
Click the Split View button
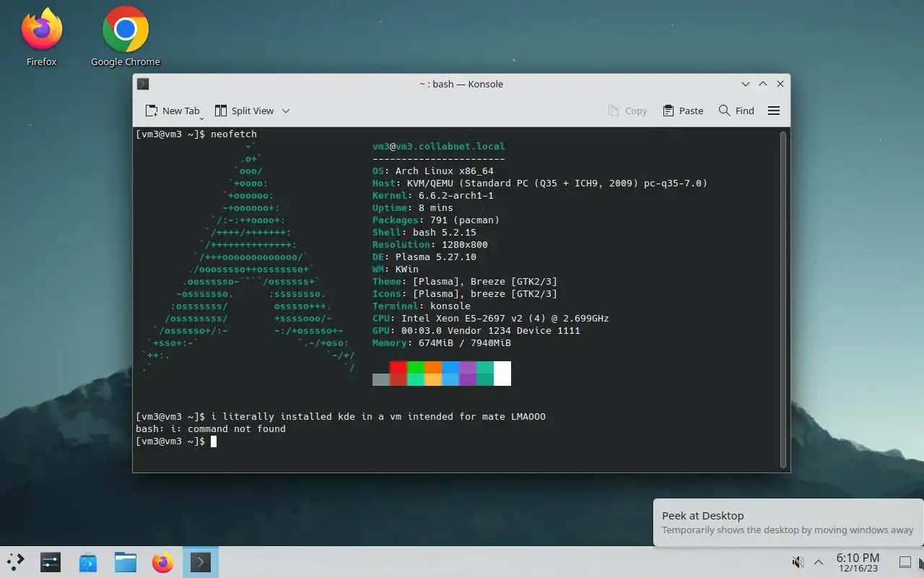[x=245, y=111]
